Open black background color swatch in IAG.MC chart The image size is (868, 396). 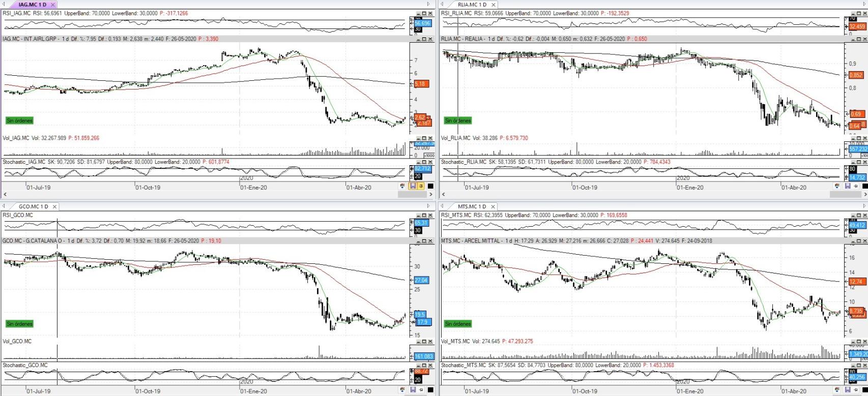pyautogui.click(x=430, y=186)
